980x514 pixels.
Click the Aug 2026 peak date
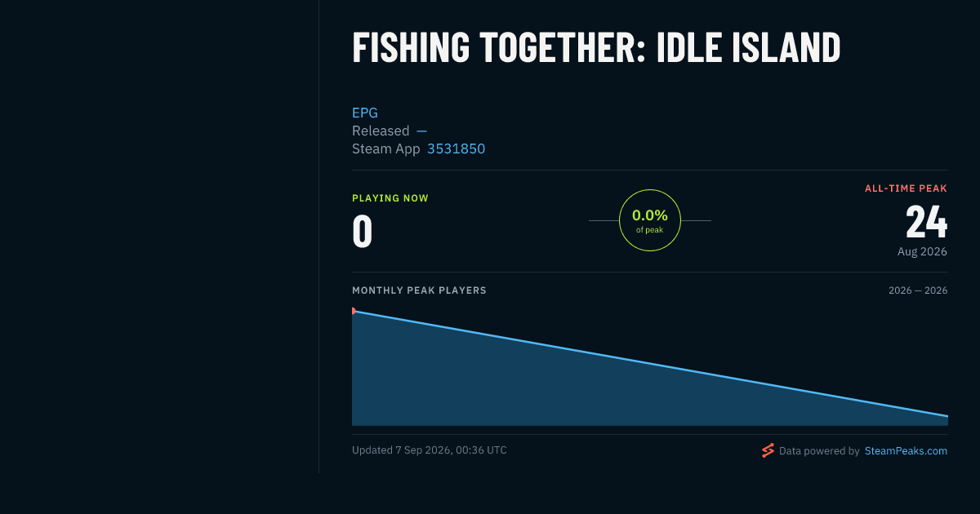pos(922,251)
